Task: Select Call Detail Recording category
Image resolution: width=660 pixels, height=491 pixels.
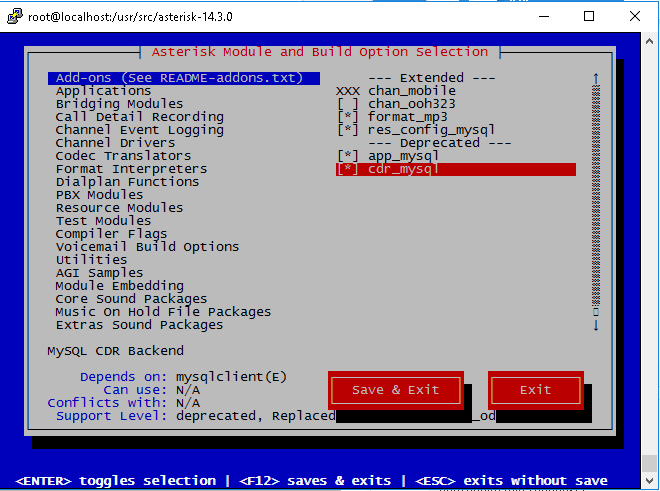Action: pos(140,117)
